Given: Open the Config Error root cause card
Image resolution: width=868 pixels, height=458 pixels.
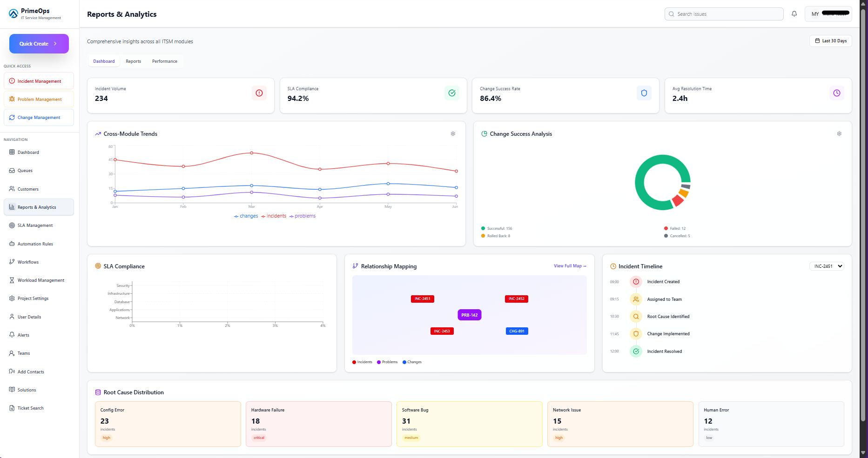Looking at the screenshot, I should tap(168, 424).
